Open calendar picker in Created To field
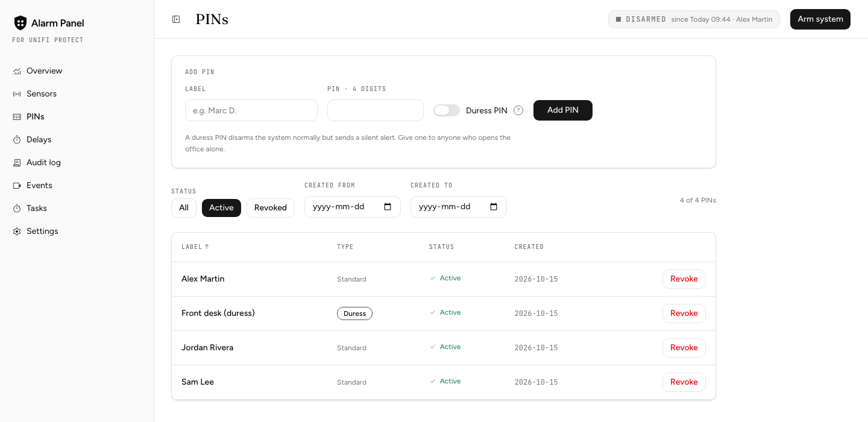This screenshot has width=868, height=422. pyautogui.click(x=494, y=207)
